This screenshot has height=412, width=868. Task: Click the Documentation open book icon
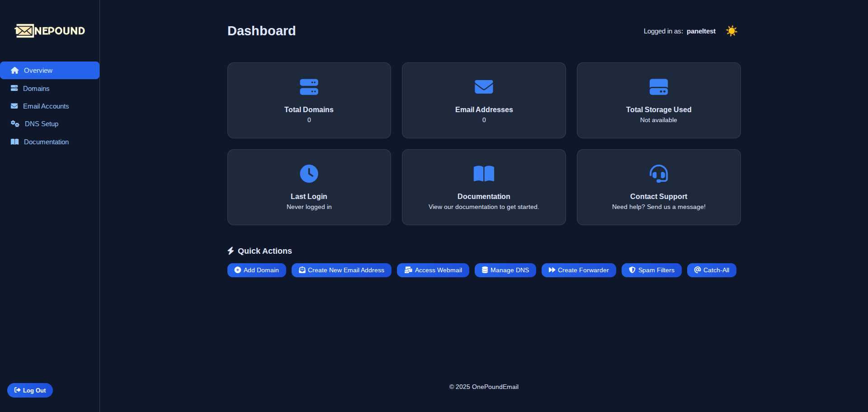[484, 174]
